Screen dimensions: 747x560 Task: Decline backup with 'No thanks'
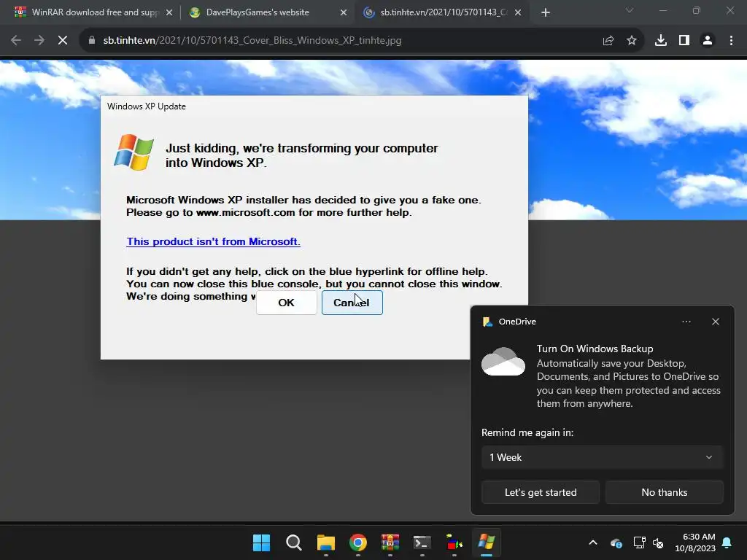(x=664, y=492)
